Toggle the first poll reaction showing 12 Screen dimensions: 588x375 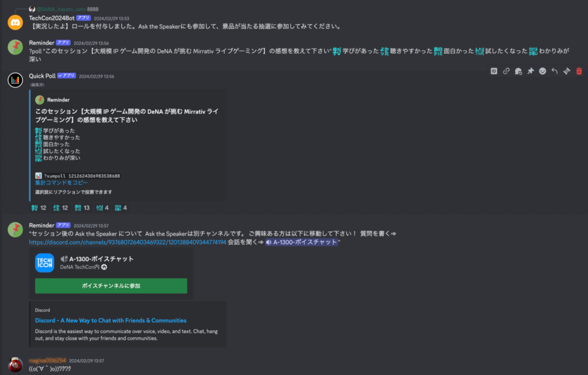click(39, 208)
